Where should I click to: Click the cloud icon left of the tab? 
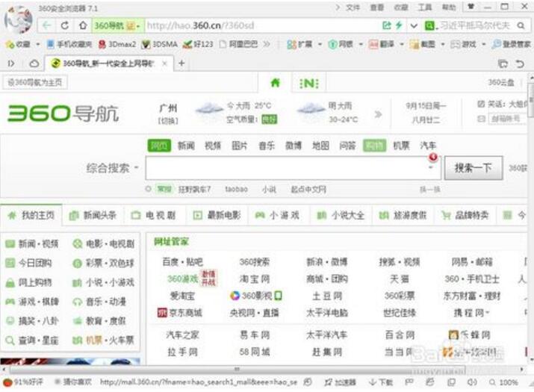click(x=34, y=63)
